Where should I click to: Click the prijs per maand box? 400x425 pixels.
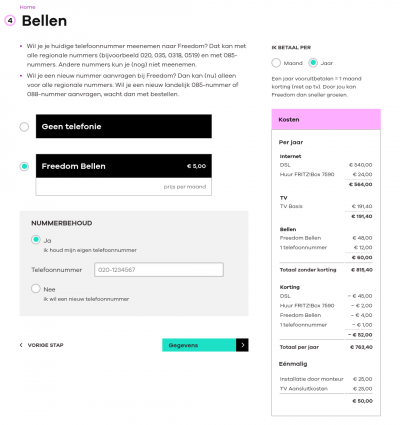[x=124, y=187]
